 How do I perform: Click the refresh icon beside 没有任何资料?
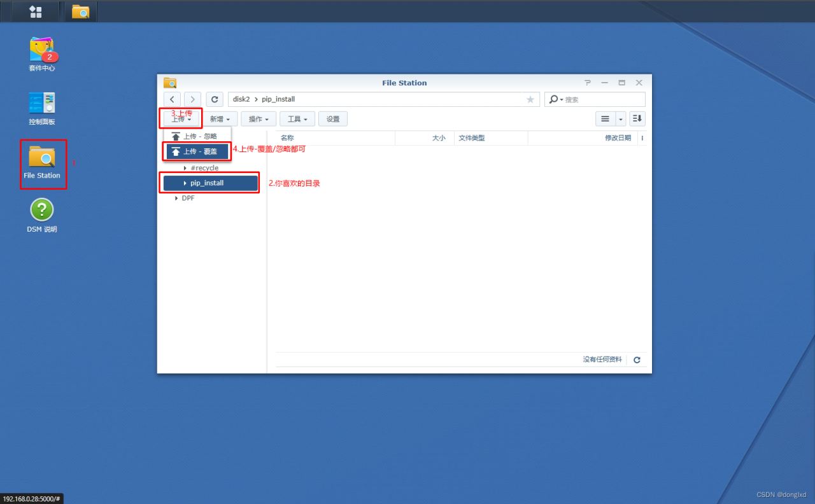point(637,360)
